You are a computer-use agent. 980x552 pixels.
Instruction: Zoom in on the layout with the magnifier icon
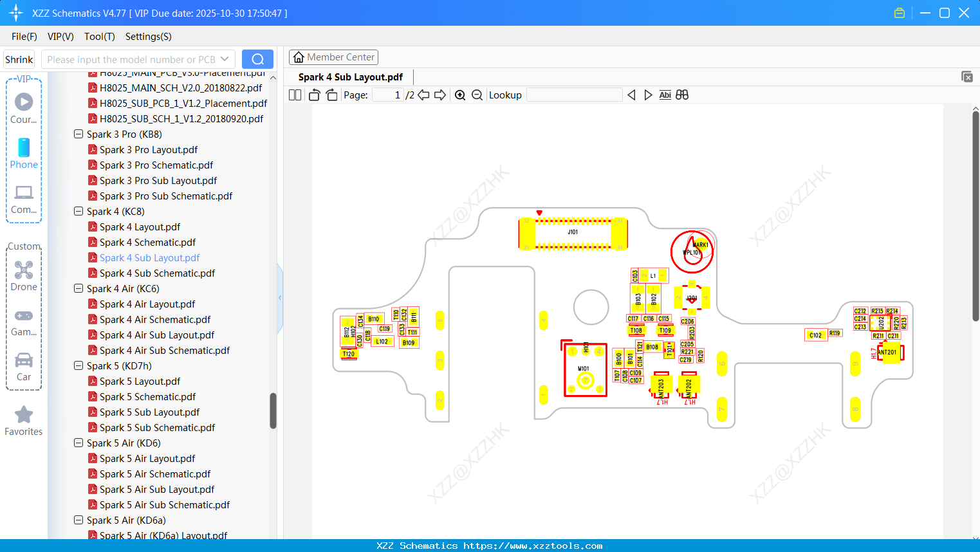pyautogui.click(x=460, y=95)
